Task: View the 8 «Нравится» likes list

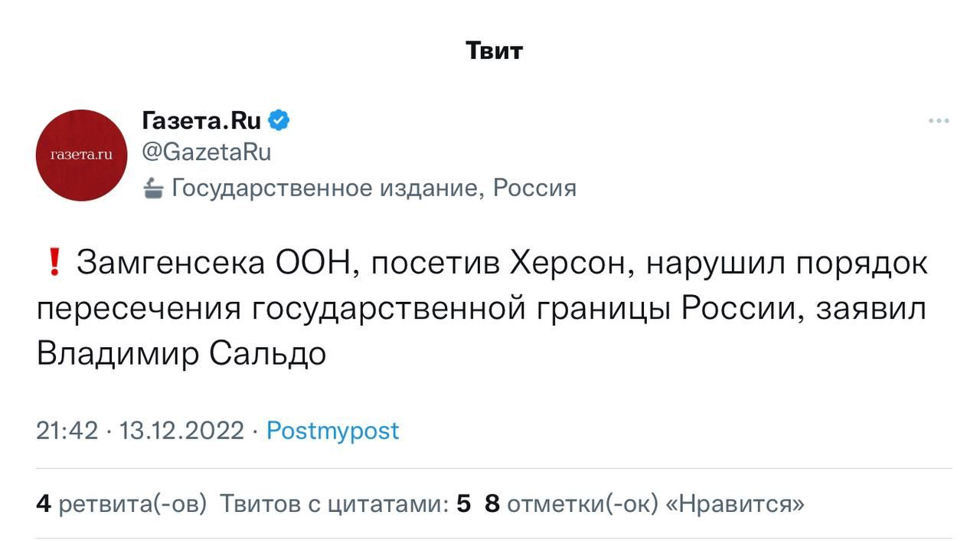Action: coord(645,504)
